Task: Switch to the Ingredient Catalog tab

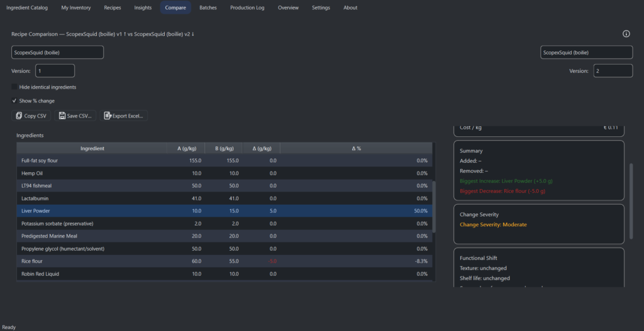Action: click(x=26, y=8)
